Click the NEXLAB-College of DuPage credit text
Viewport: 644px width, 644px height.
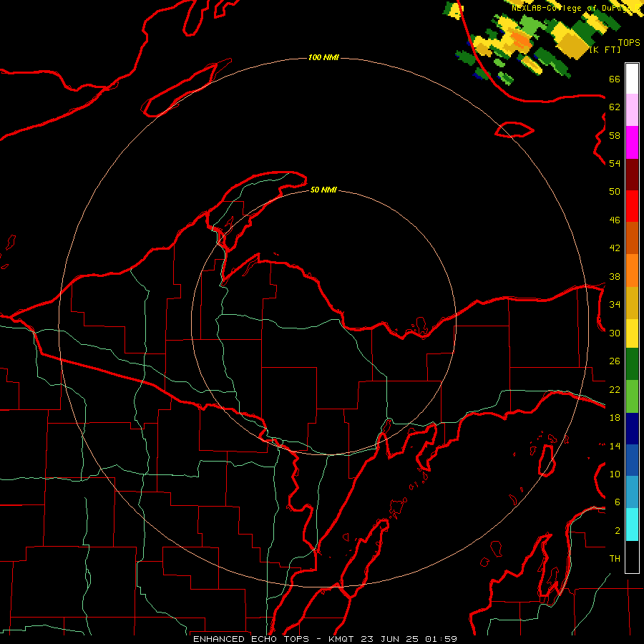click(575, 8)
